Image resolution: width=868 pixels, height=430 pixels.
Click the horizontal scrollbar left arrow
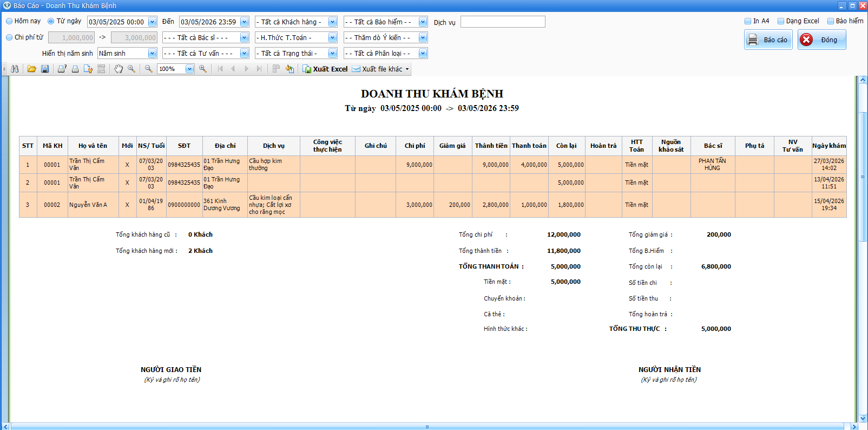coord(5,427)
